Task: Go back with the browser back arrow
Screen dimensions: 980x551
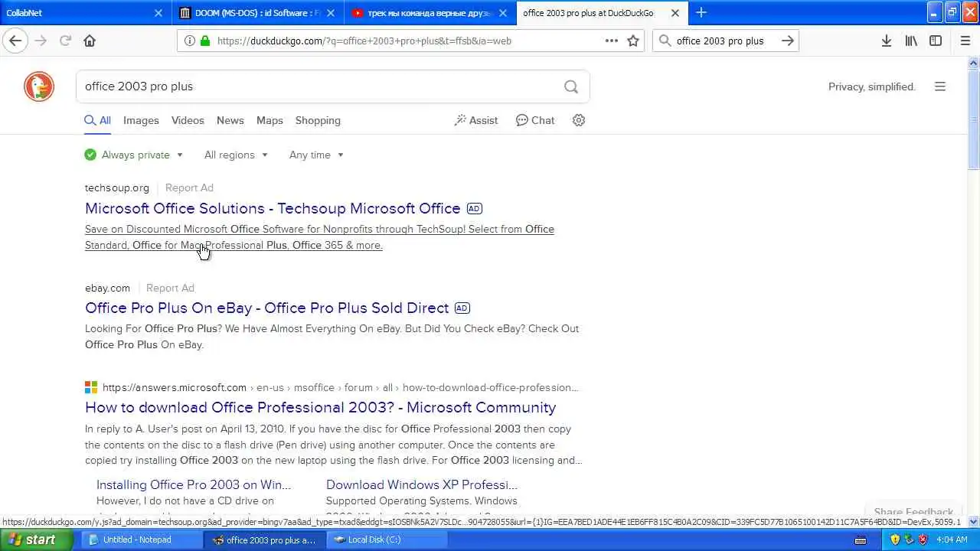Action: pyautogui.click(x=15, y=41)
